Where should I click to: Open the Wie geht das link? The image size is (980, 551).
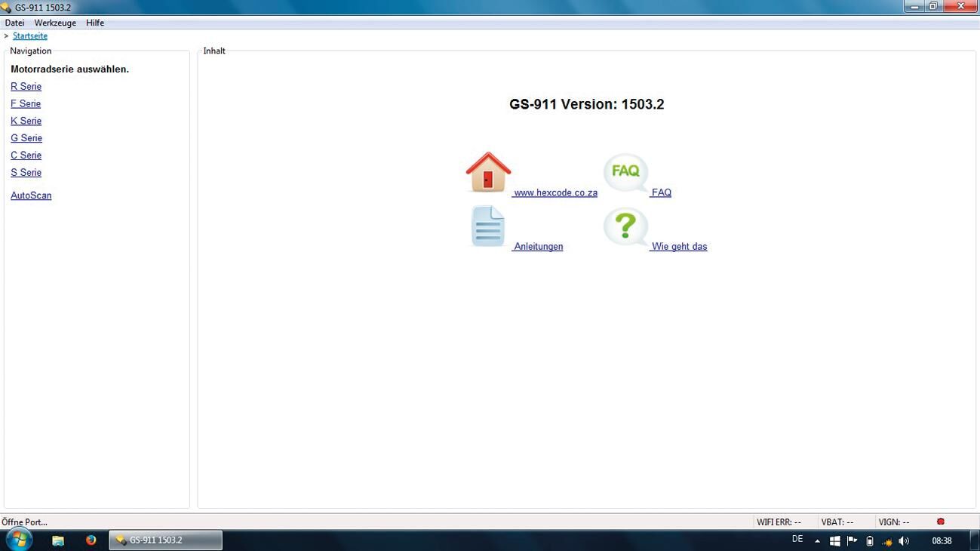[679, 247]
